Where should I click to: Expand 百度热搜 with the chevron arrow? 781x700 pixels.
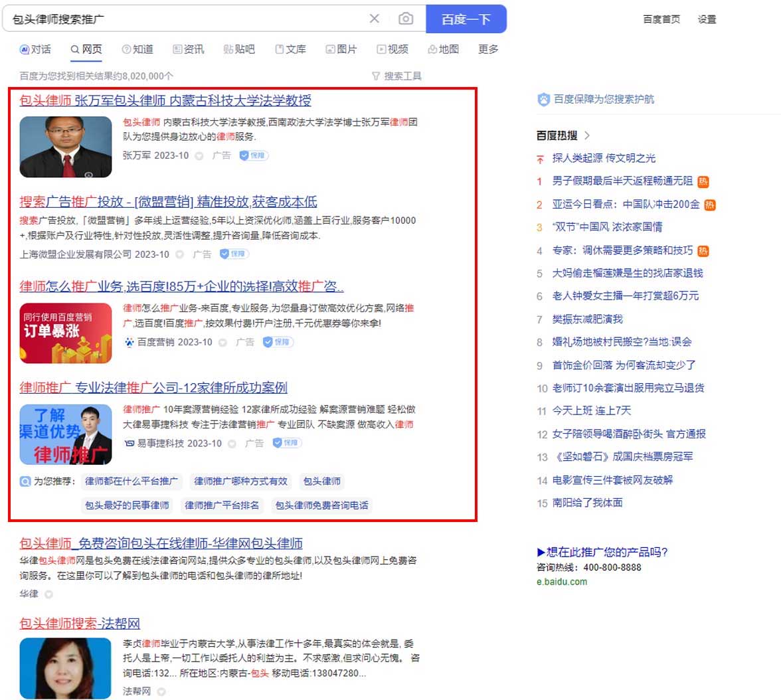[x=587, y=135]
